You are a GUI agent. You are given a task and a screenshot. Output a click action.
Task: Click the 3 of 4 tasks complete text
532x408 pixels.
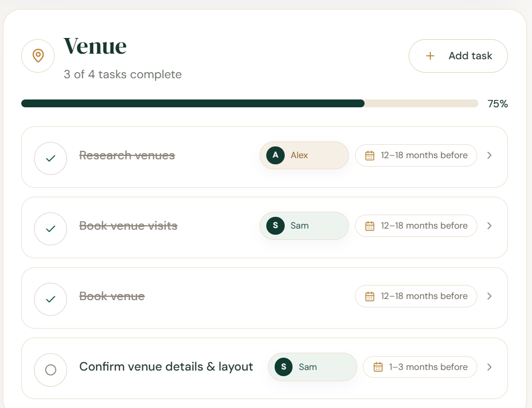point(122,74)
